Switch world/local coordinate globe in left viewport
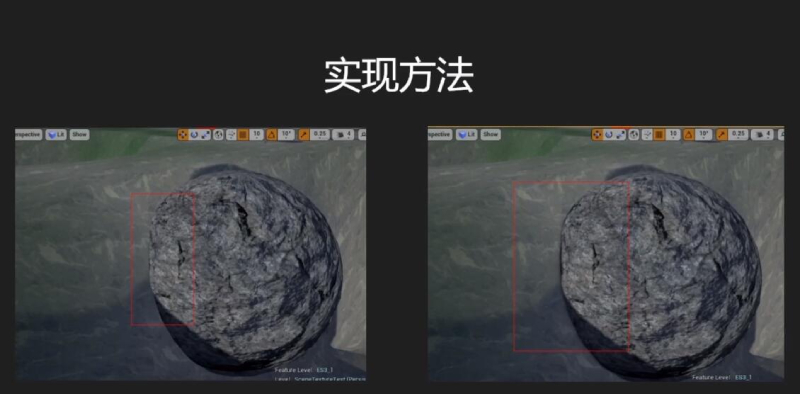The image size is (800, 394). point(219,135)
